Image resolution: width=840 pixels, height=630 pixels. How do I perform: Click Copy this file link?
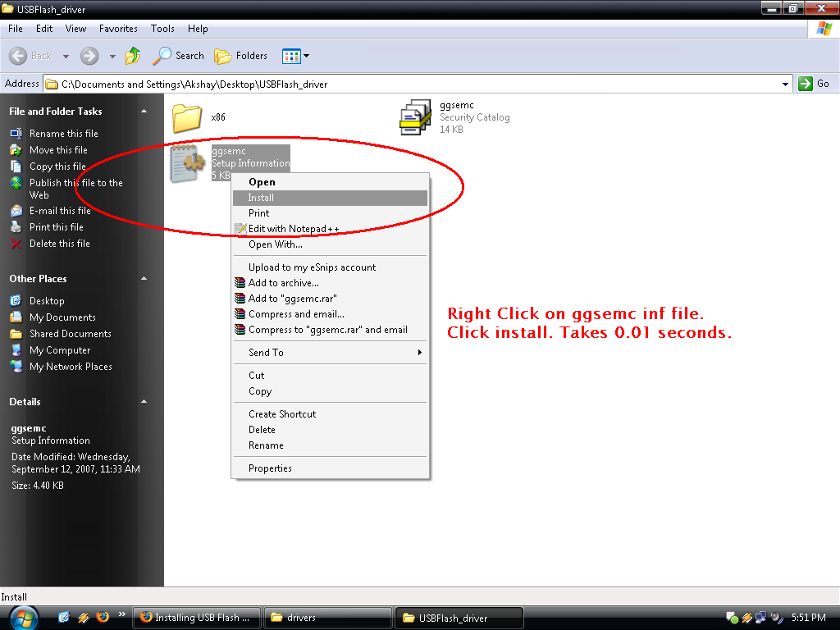57,167
